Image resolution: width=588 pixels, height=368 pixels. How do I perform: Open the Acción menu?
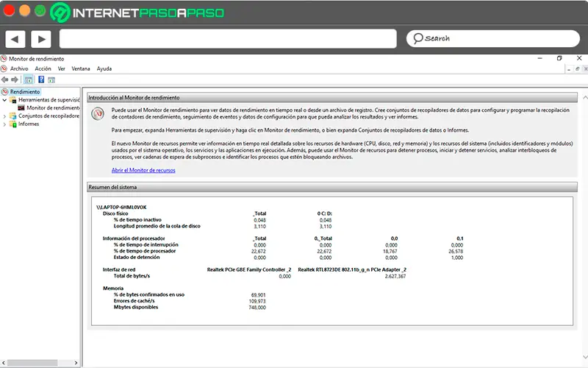tap(43, 68)
